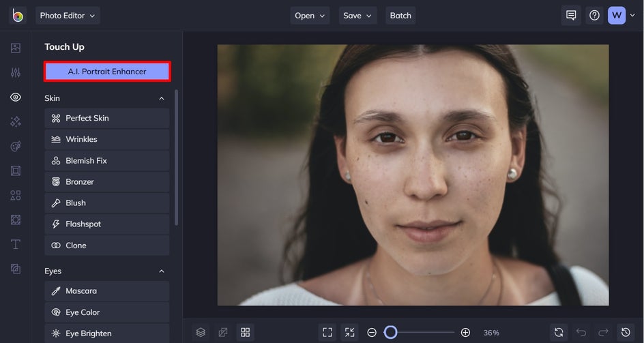Open the Artsy palette sidebar icon
The width and height of the screenshot is (644, 343).
point(16,147)
